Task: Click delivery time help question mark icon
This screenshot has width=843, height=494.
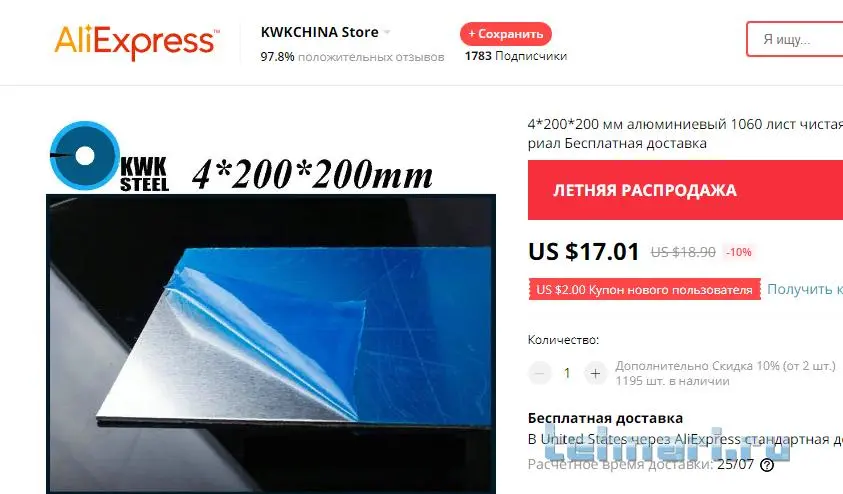Action: click(767, 465)
